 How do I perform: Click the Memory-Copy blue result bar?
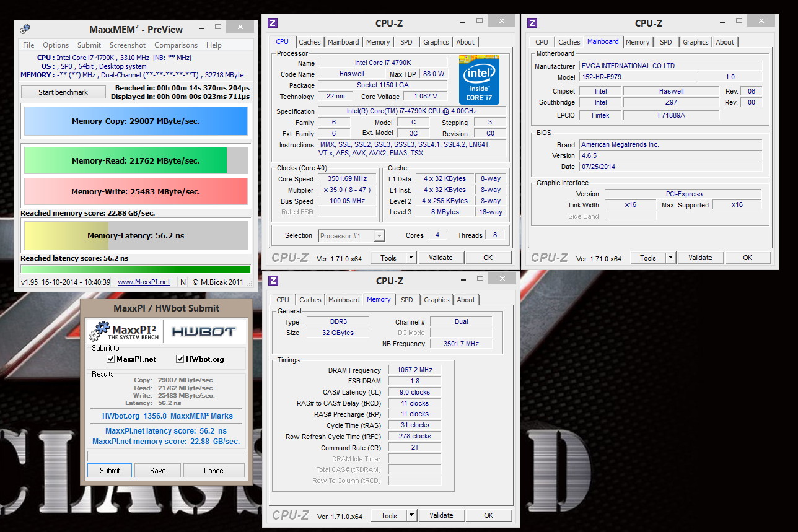(136, 121)
